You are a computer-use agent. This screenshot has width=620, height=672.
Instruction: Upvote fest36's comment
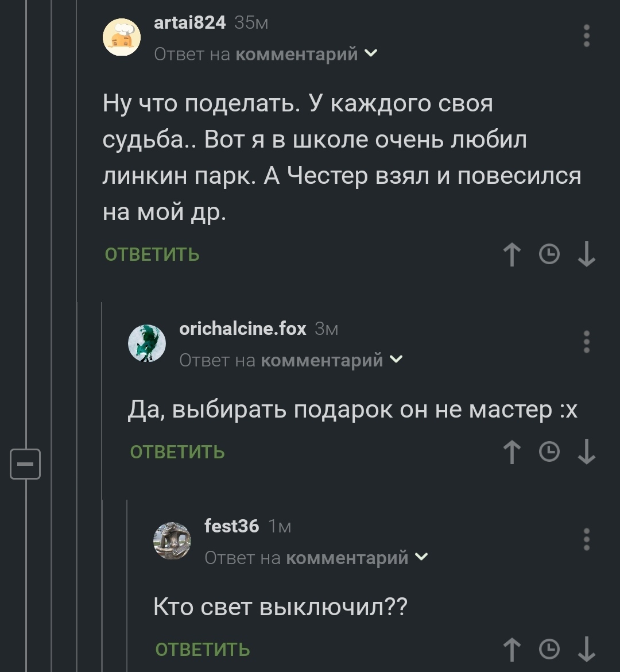tap(511, 649)
